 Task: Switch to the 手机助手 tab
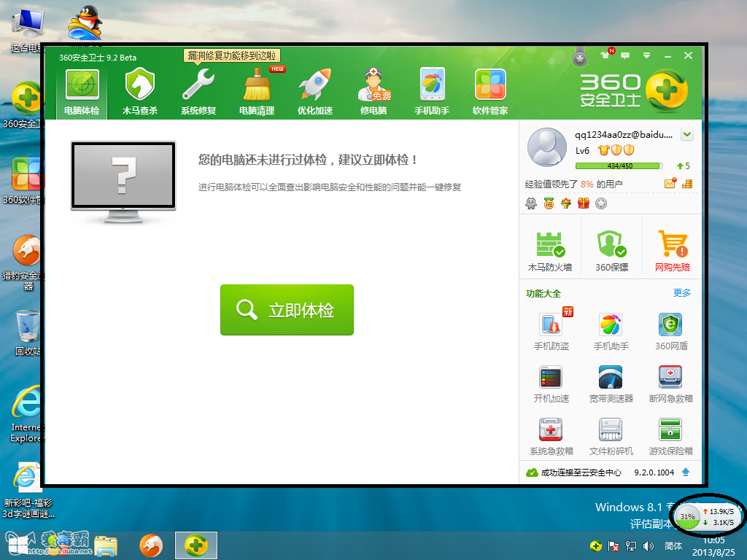tap(432, 92)
